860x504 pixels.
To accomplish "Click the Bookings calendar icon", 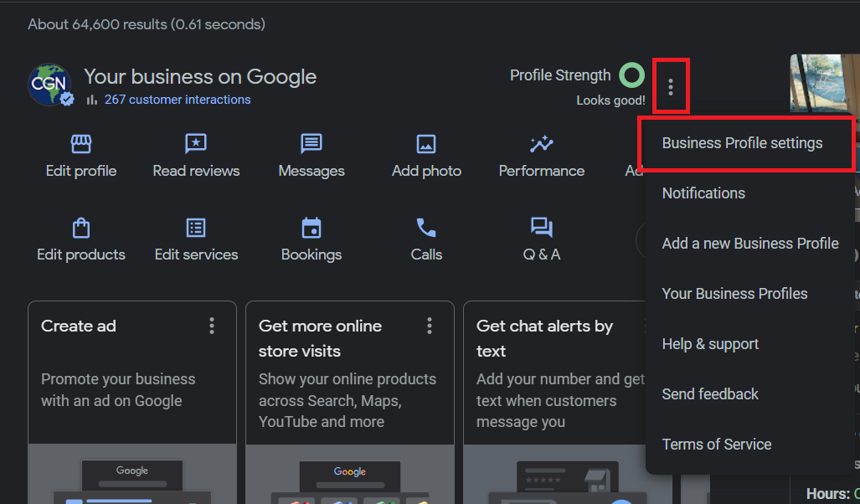I will coord(312,228).
